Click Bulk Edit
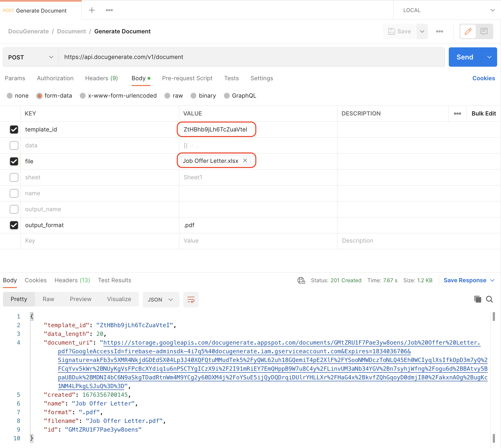Screen dimensions: 501x448 pos(484,114)
